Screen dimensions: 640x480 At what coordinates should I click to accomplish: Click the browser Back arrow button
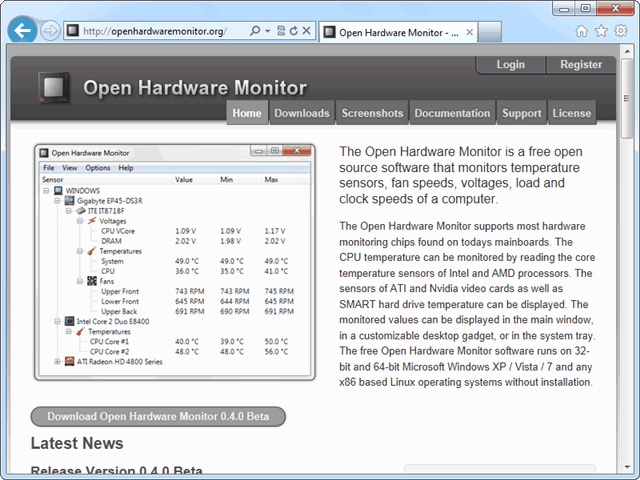23,30
